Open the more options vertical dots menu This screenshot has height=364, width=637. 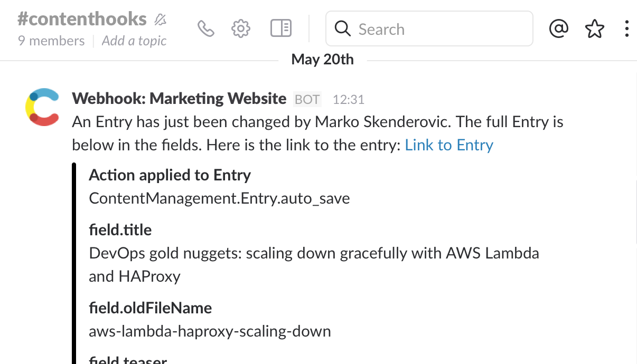point(626,28)
